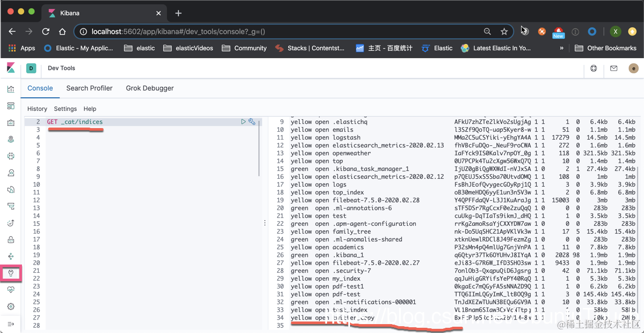The image size is (644, 333).
Task: Go to browser home page
Action: tap(62, 31)
